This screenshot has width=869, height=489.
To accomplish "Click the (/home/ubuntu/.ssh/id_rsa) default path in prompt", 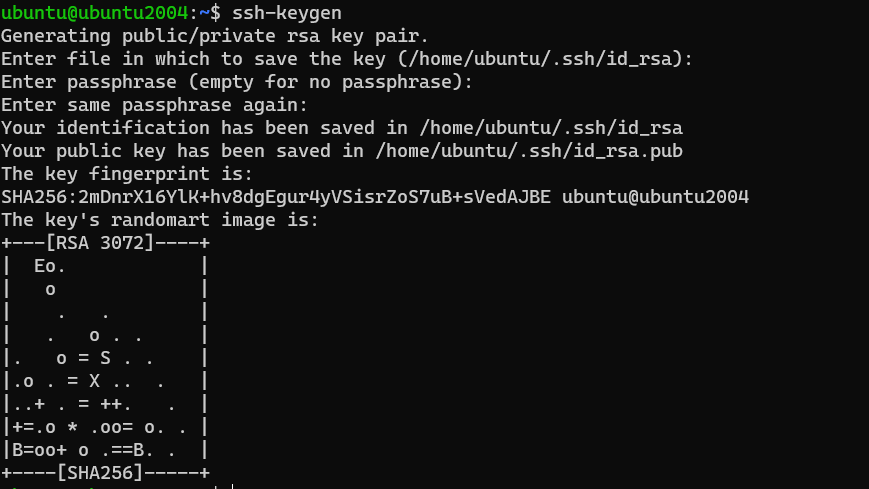I will tap(540, 59).
